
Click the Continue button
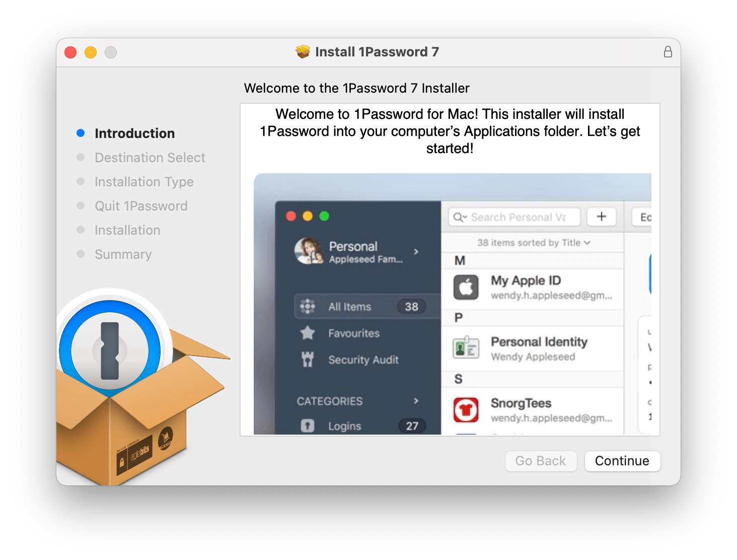(622, 461)
